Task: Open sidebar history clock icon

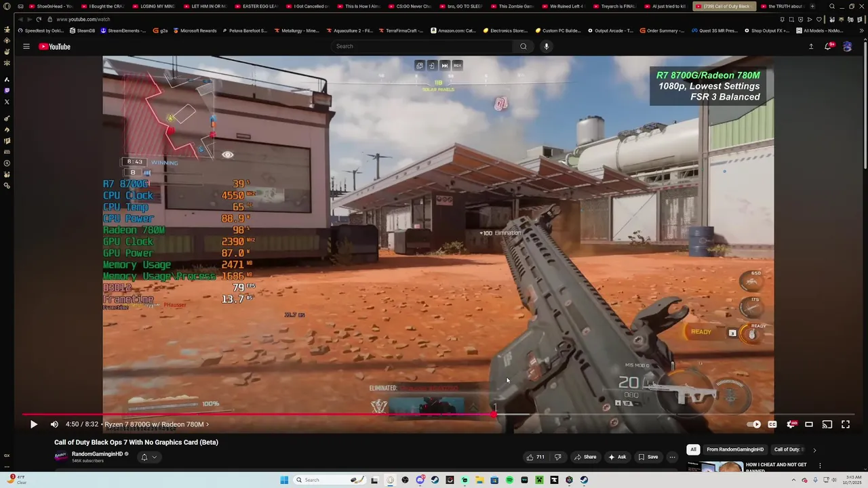Action: [x=7, y=163]
